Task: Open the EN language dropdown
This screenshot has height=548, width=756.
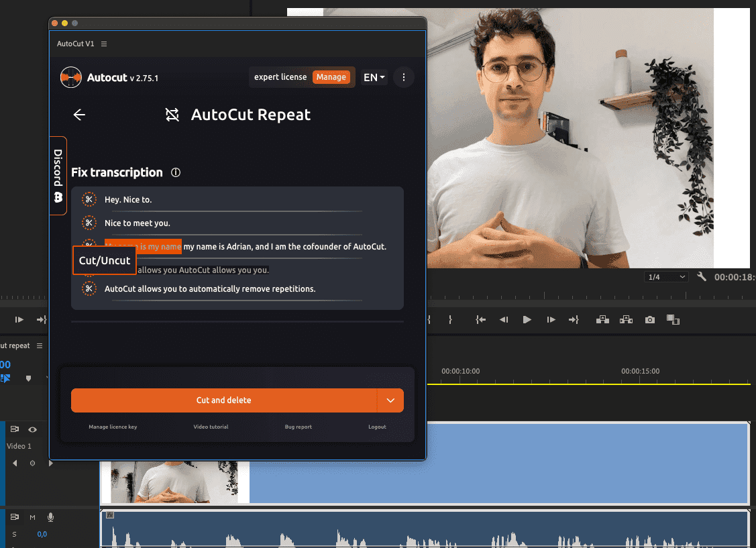Action: pos(374,78)
